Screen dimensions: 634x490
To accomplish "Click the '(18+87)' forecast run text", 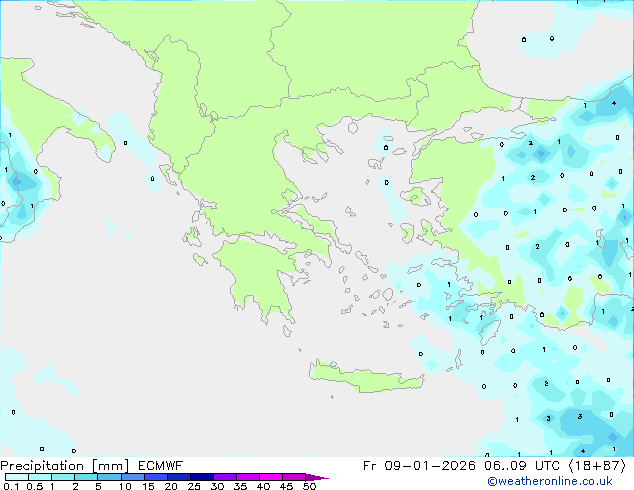I will coord(597,466).
